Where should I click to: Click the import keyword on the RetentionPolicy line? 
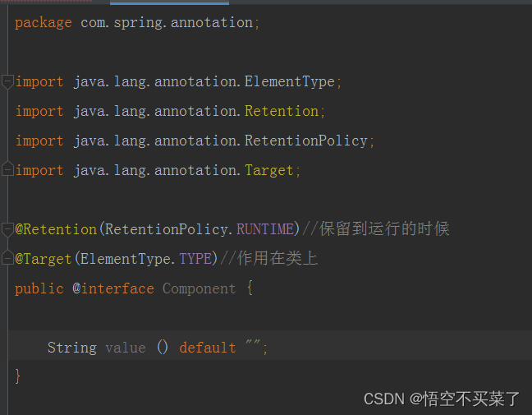[x=39, y=141]
